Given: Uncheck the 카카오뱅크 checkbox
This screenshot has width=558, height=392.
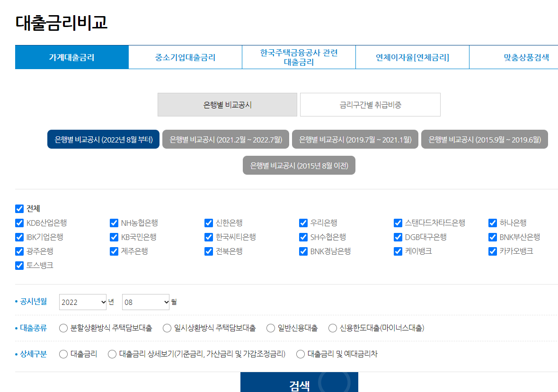Looking at the screenshot, I should click(493, 251).
